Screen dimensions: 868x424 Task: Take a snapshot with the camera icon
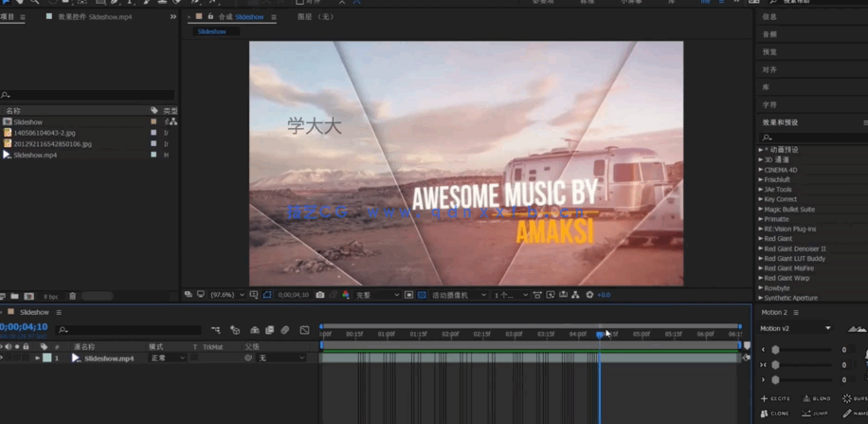pyautogui.click(x=320, y=295)
